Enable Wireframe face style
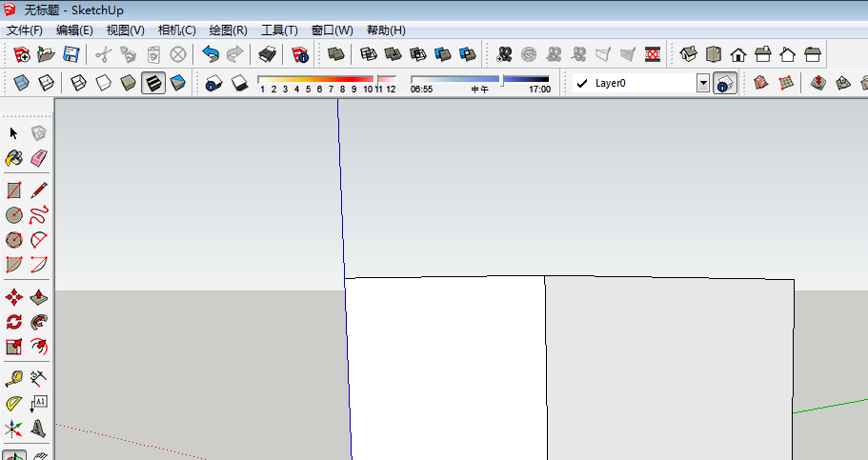Screen dimensions: 868x460 pos(79,83)
